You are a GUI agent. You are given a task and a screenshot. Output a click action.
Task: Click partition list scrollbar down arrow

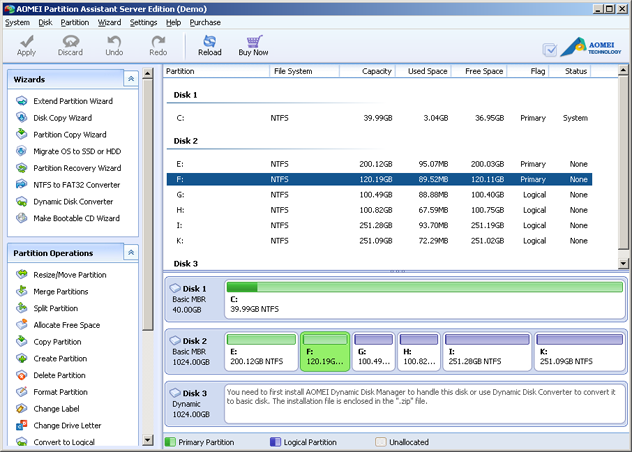pos(623,264)
